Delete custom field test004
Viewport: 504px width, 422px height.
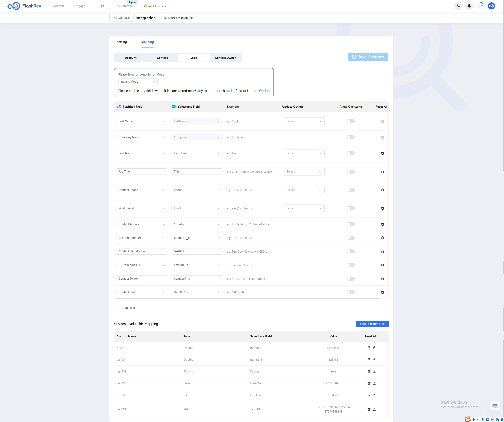[369, 360]
